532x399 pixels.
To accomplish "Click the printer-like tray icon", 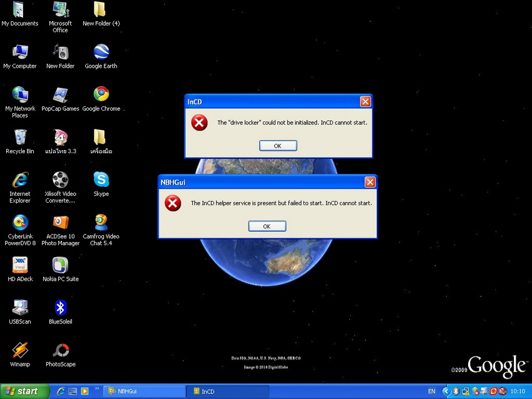I will 484,391.
